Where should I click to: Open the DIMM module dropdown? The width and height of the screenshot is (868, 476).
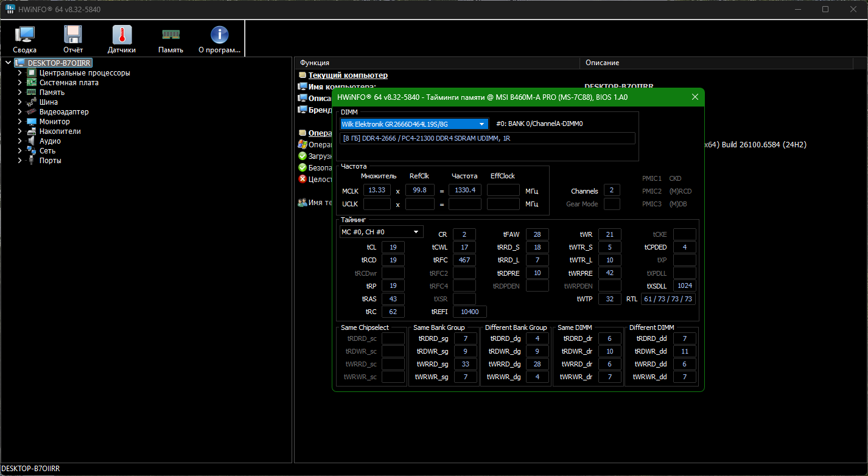pos(482,124)
